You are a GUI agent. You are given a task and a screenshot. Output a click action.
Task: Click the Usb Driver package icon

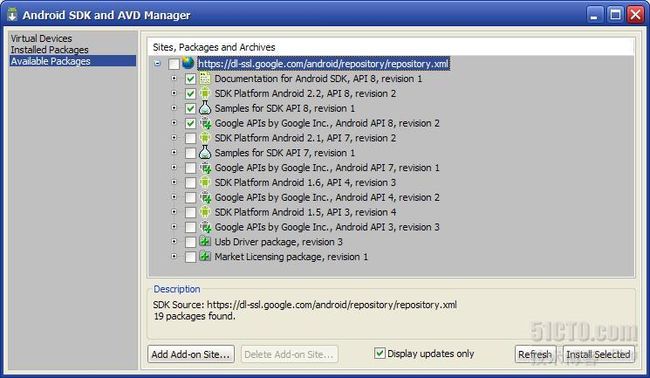[205, 242]
